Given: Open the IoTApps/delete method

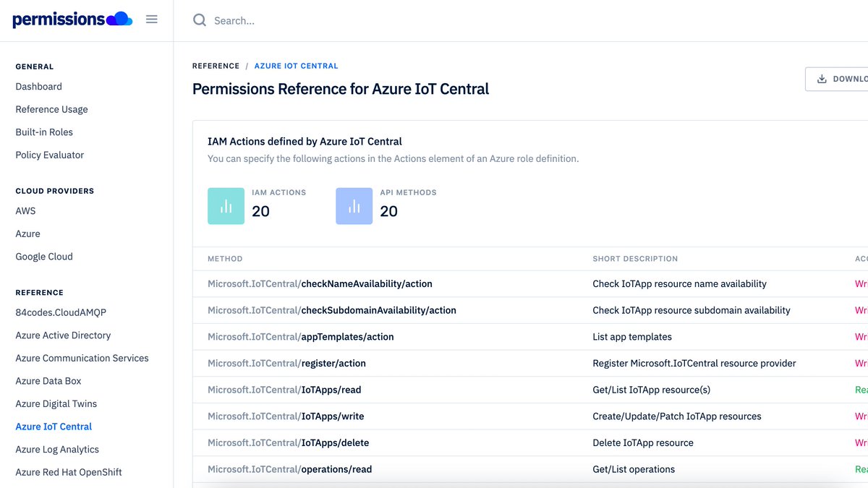Looking at the screenshot, I should tap(289, 442).
